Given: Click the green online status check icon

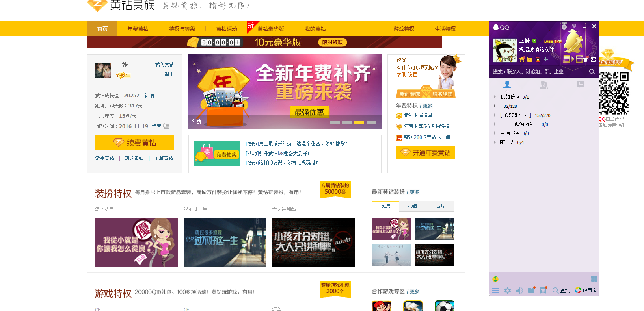Looking at the screenshot, I should [x=534, y=41].
